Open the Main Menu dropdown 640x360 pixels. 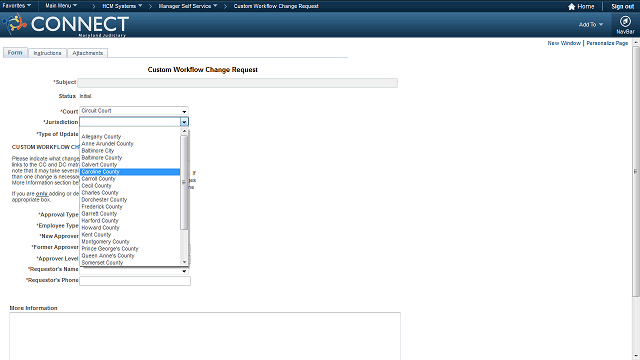[61, 6]
